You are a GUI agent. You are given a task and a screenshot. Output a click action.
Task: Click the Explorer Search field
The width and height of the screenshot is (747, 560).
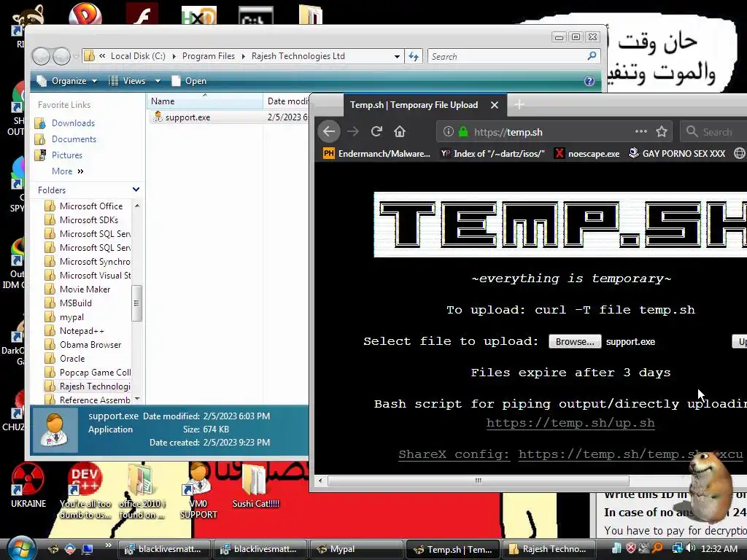[x=514, y=56]
